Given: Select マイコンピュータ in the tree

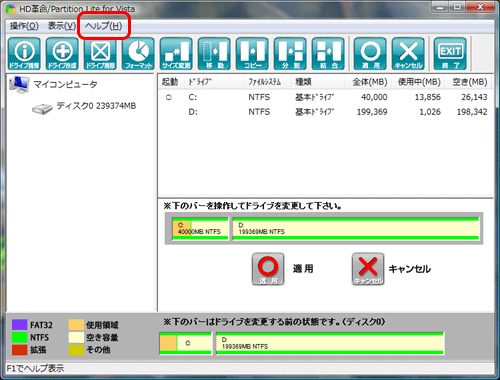Looking at the screenshot, I should tap(65, 84).
